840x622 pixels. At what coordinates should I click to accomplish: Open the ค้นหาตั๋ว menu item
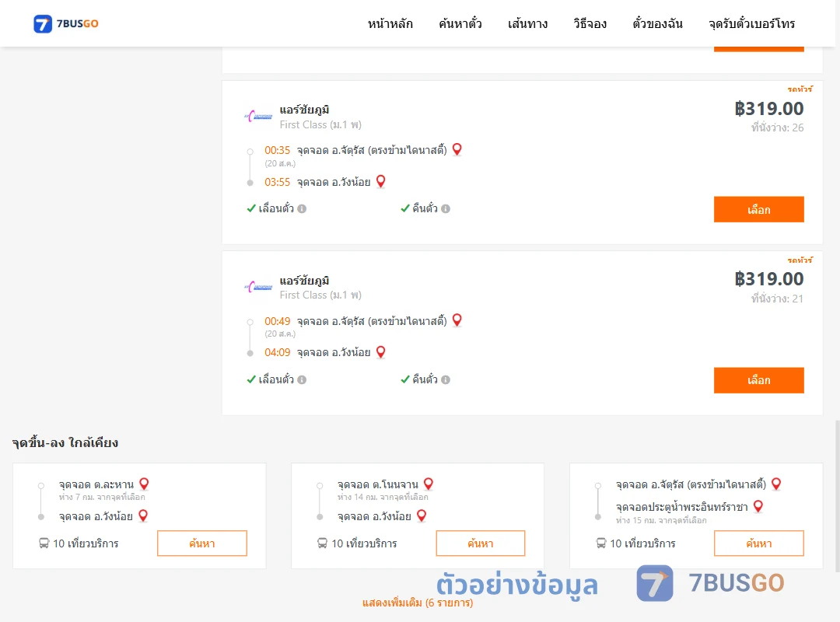[460, 23]
